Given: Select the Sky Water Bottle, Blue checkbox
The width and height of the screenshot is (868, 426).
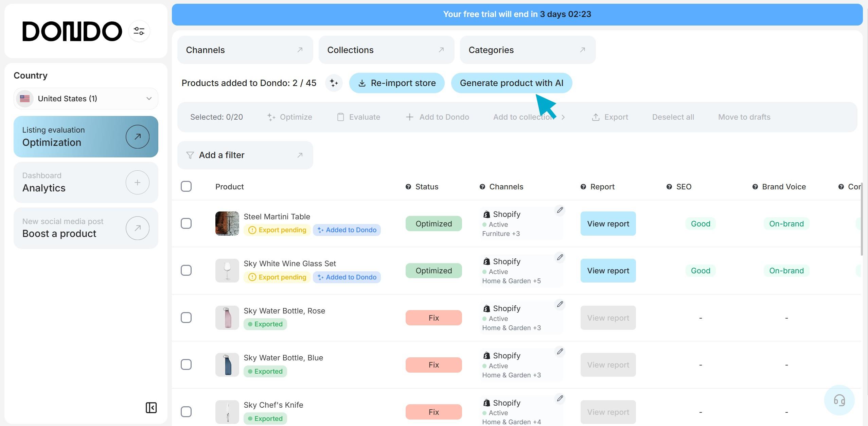Looking at the screenshot, I should pos(186,364).
